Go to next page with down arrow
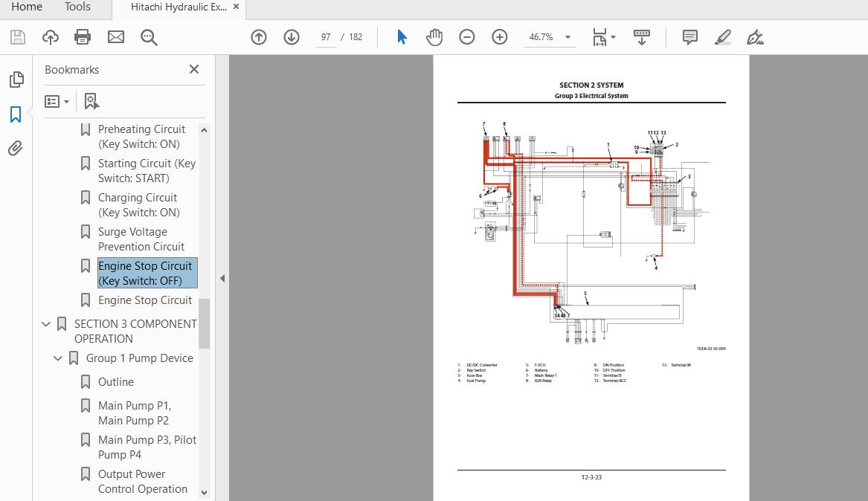The image size is (868, 501). [x=292, y=37]
